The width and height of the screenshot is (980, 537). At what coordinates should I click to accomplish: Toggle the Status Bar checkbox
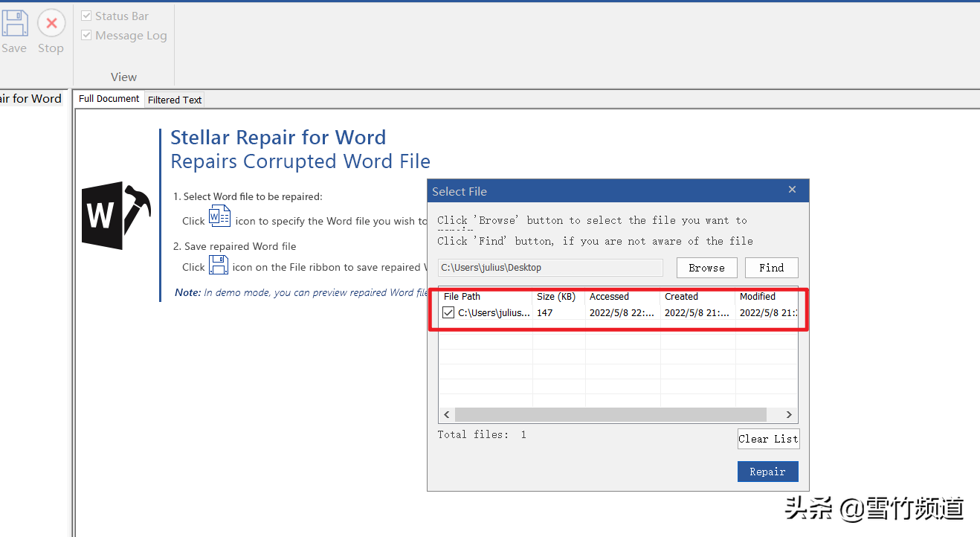pos(87,16)
